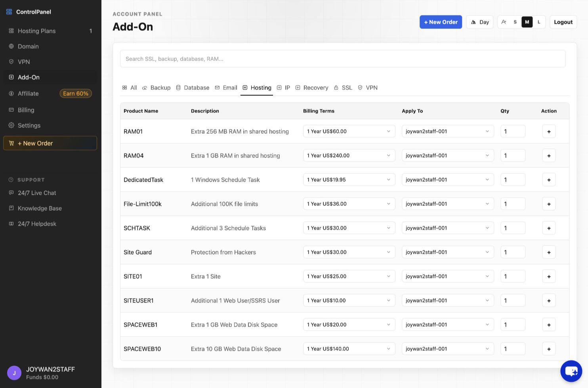
Task: Open Apply To dropdown for SPACEWEB1
Action: (448, 325)
